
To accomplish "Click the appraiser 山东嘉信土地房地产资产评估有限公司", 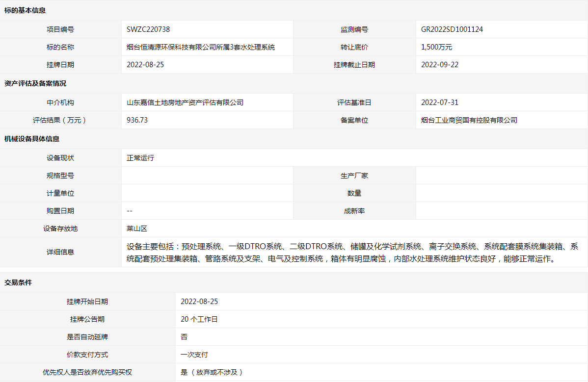I will (x=185, y=102).
